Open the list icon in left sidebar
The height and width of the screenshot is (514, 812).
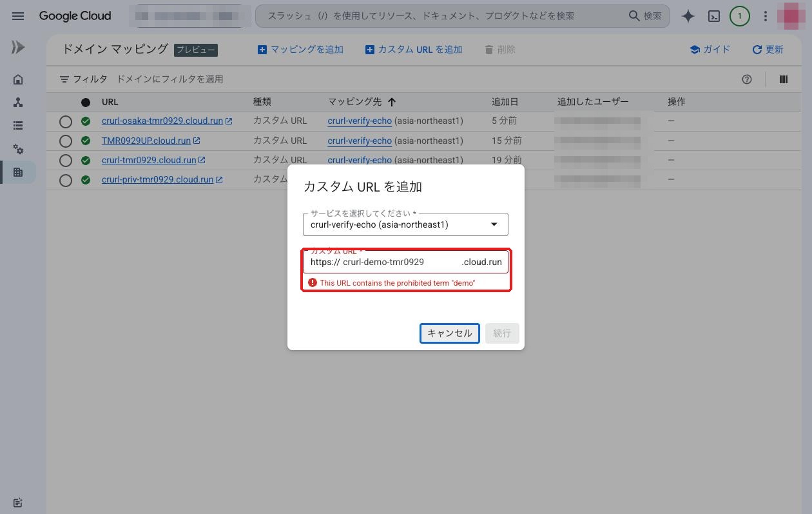point(18,126)
